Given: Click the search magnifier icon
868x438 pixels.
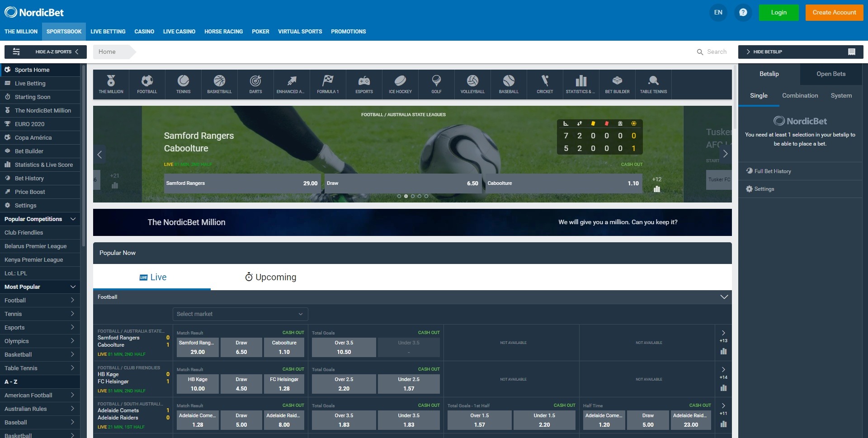Looking at the screenshot, I should [700, 52].
